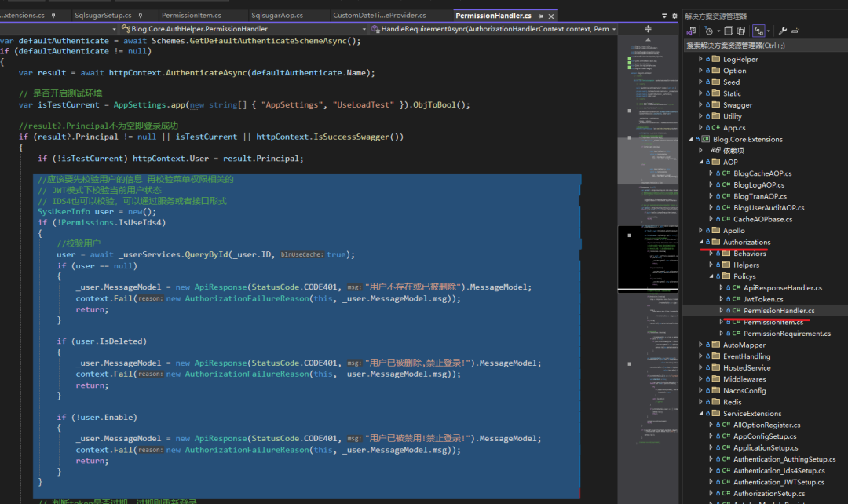
Task: Collapse all in Solution Explorer toolbar
Action: (x=729, y=31)
